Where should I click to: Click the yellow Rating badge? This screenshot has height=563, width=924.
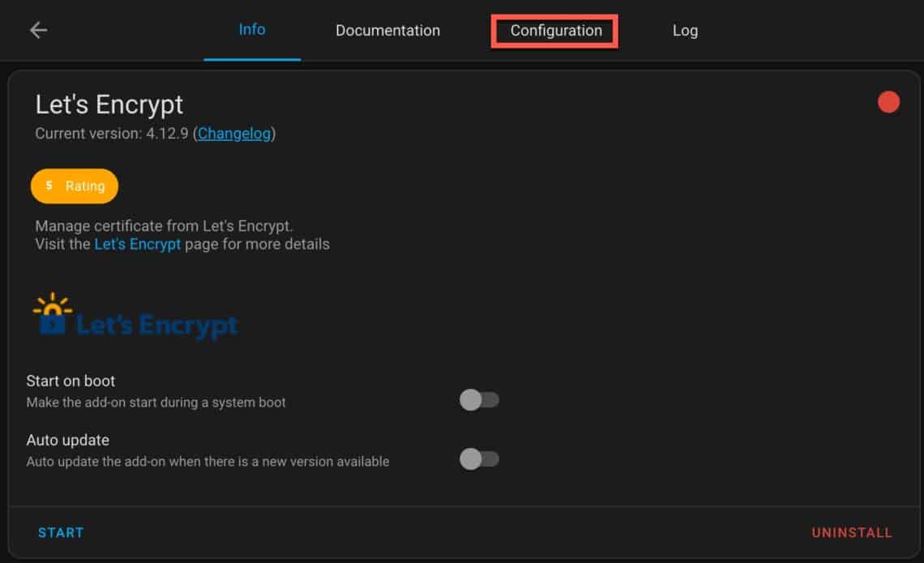tap(75, 186)
